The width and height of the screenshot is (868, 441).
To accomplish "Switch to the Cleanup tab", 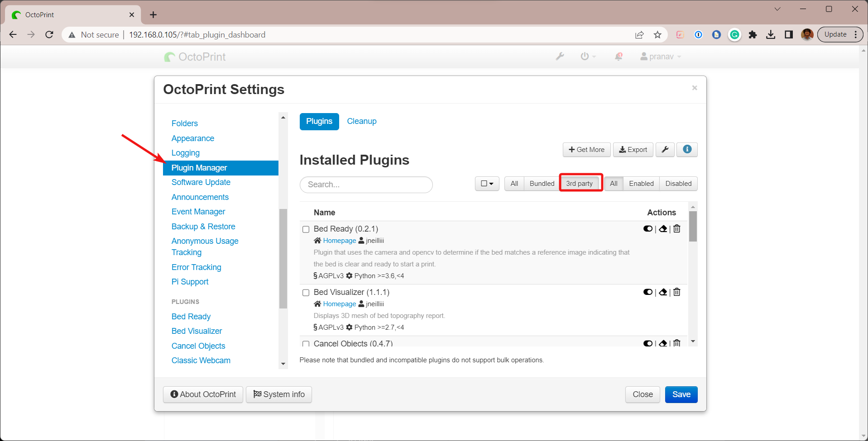I will [x=362, y=121].
